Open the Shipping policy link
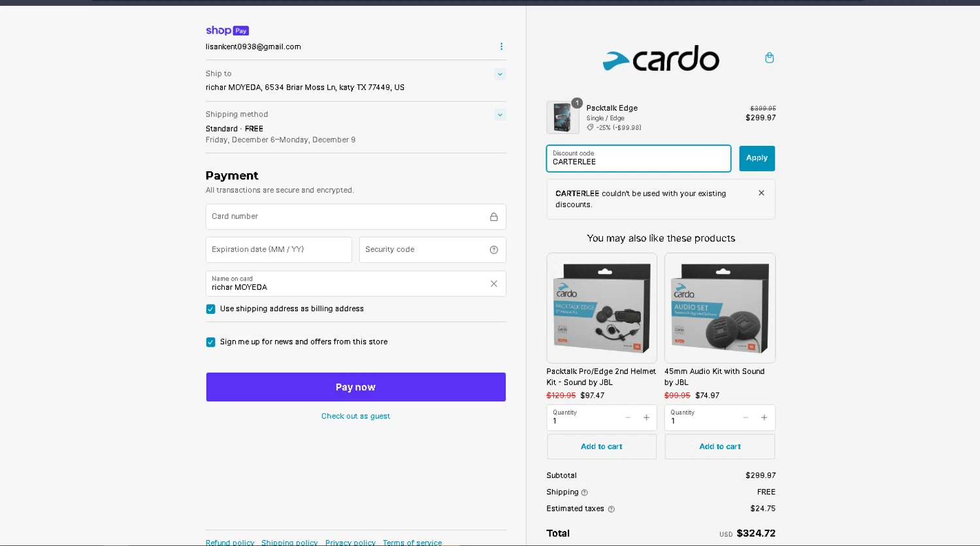 pos(289,542)
